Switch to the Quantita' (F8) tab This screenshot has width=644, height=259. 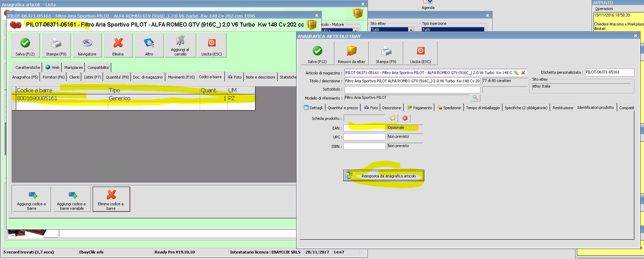pyautogui.click(x=117, y=77)
